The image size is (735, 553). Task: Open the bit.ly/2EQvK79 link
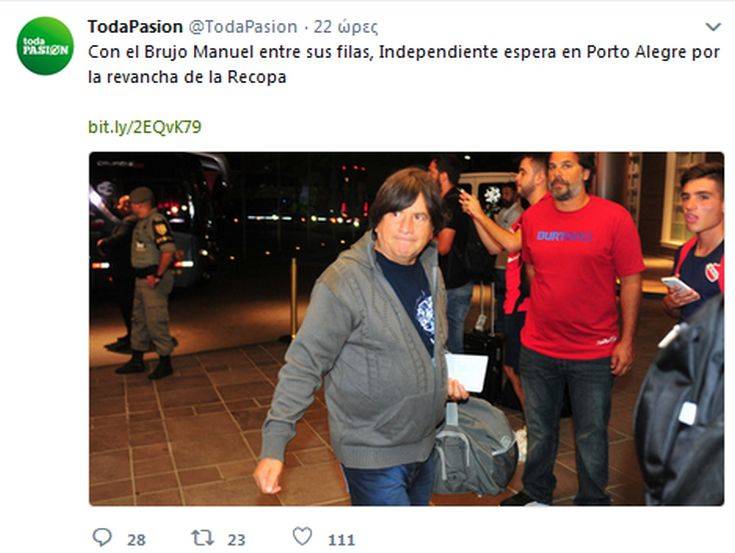[145, 127]
